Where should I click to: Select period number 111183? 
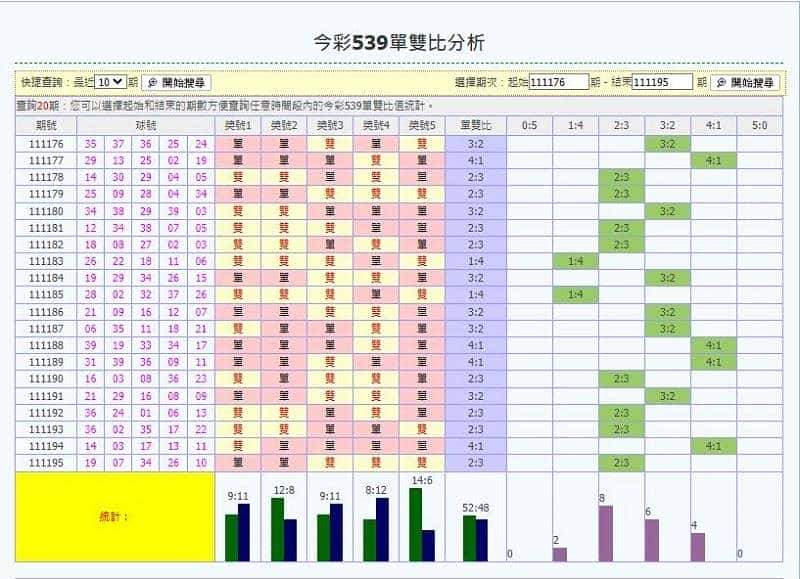click(46, 262)
